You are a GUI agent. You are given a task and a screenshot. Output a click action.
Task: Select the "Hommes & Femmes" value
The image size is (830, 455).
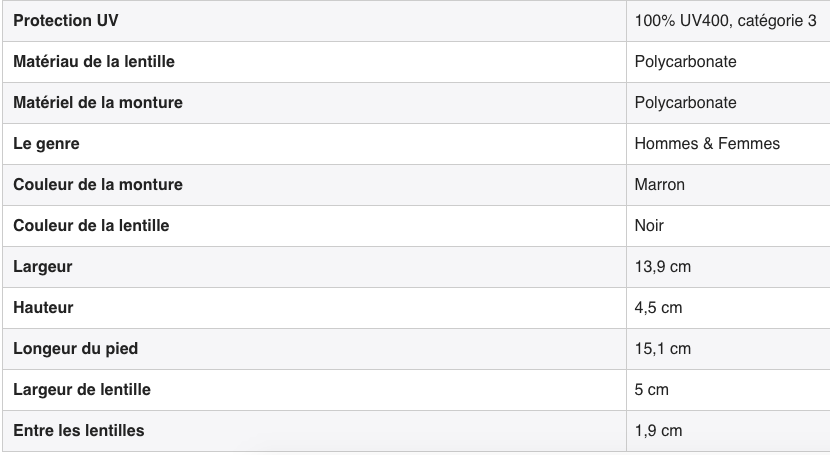coord(707,144)
